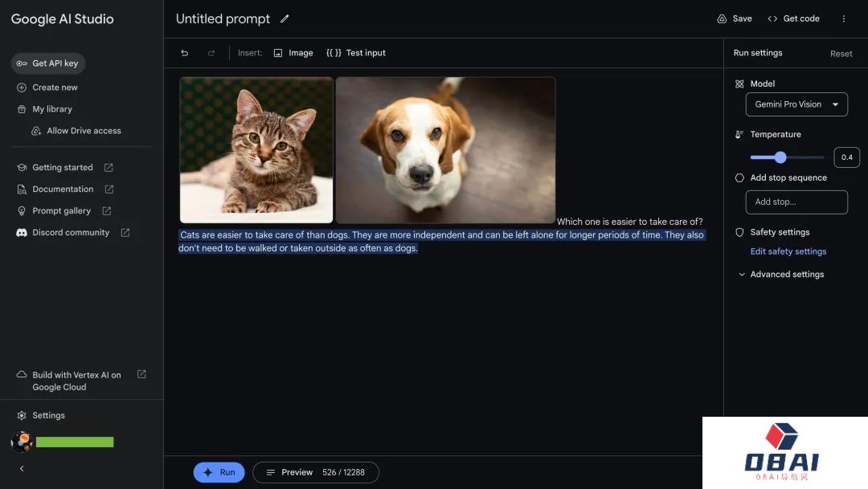
Task: Click the Get code button
Action: (x=792, y=18)
